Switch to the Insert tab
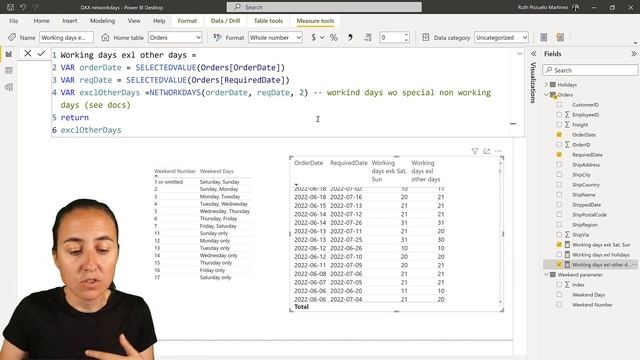The width and height of the screenshot is (640, 360). coord(70,21)
